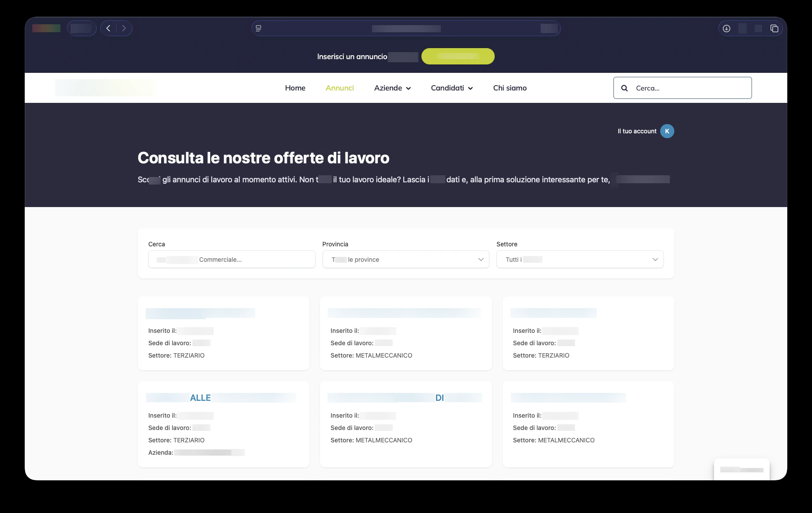Expand the Candidati dropdown menu

[452, 88]
